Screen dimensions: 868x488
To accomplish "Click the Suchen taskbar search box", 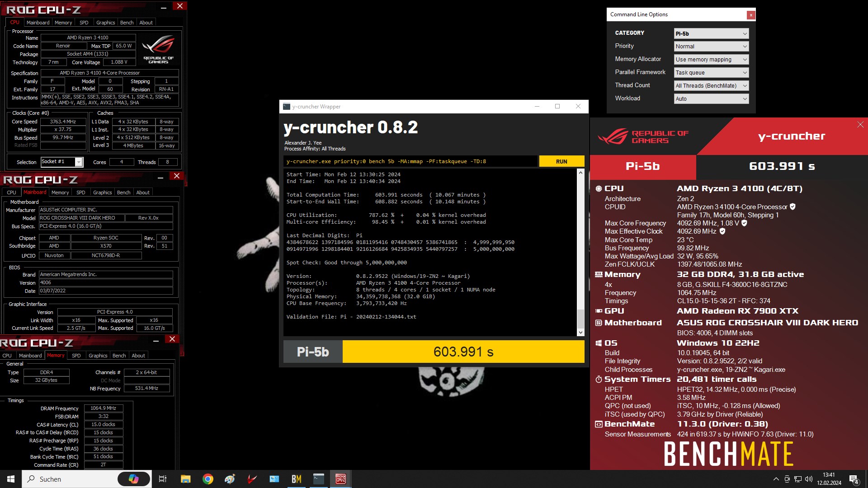I will [x=70, y=479].
